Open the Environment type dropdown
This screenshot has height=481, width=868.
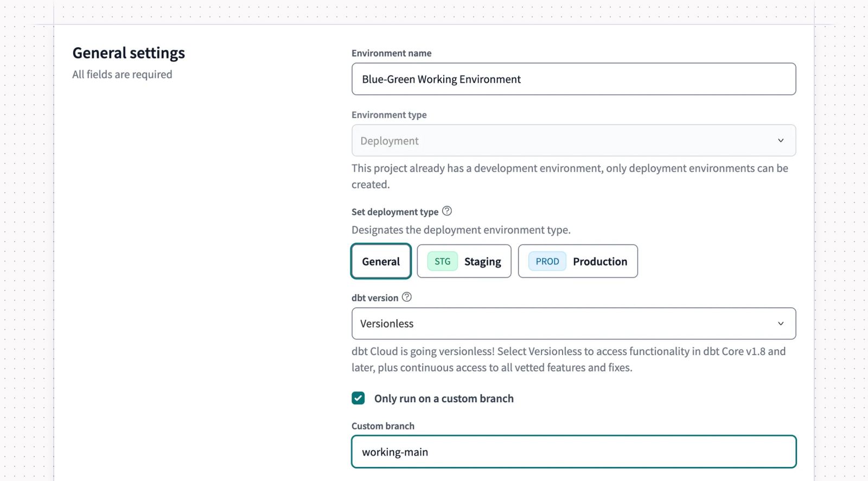point(573,141)
